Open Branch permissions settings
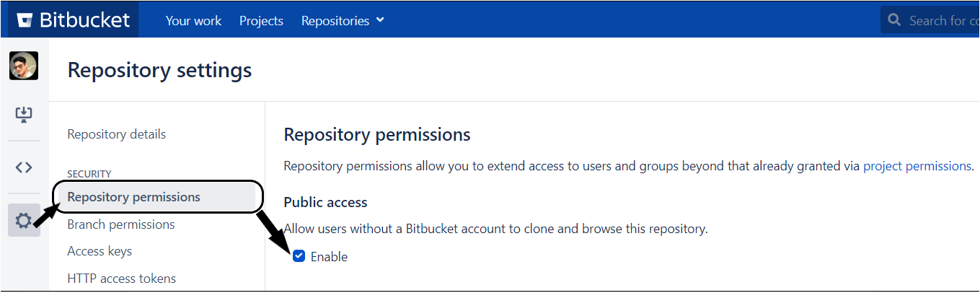 pos(121,224)
